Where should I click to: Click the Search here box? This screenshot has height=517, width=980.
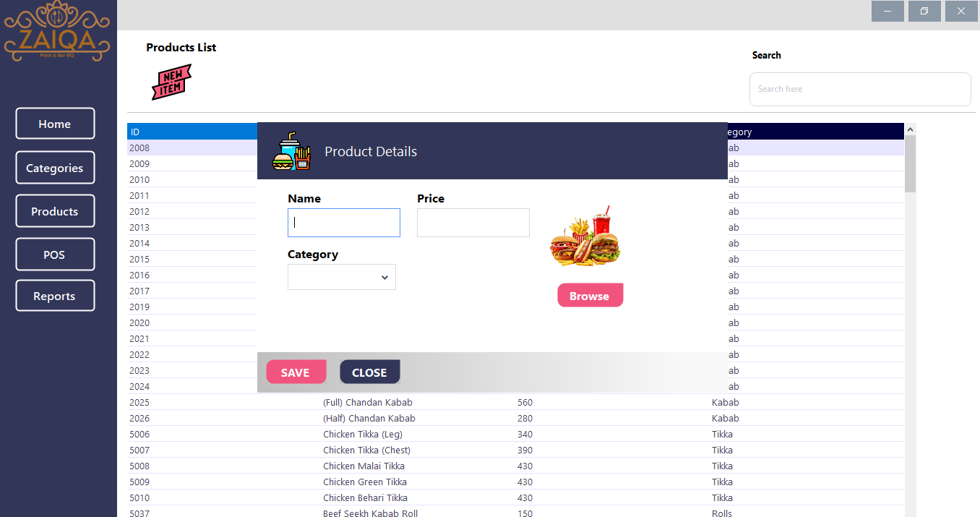[x=860, y=89]
